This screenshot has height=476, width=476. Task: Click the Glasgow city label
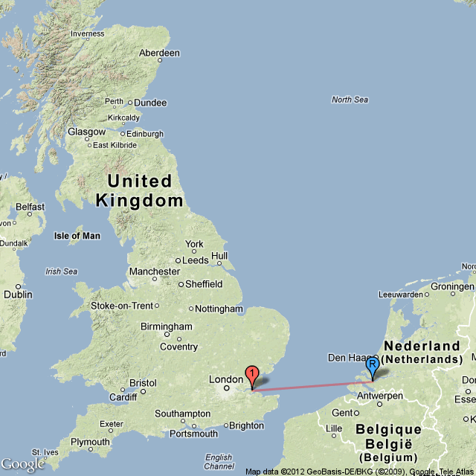86,132
